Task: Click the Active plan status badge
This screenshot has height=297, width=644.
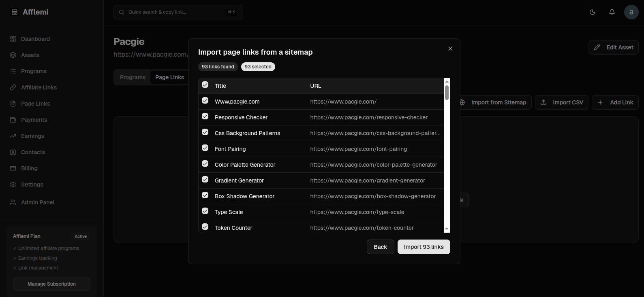Action: click(x=81, y=236)
